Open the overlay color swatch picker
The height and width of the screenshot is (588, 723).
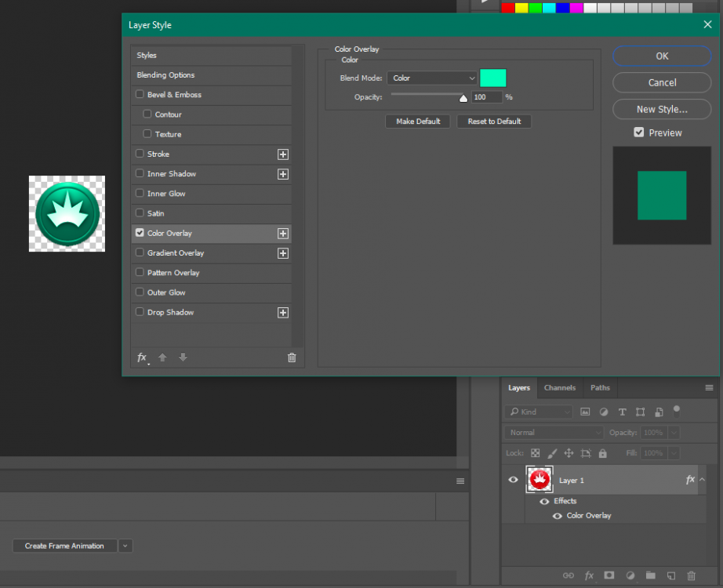(x=493, y=78)
